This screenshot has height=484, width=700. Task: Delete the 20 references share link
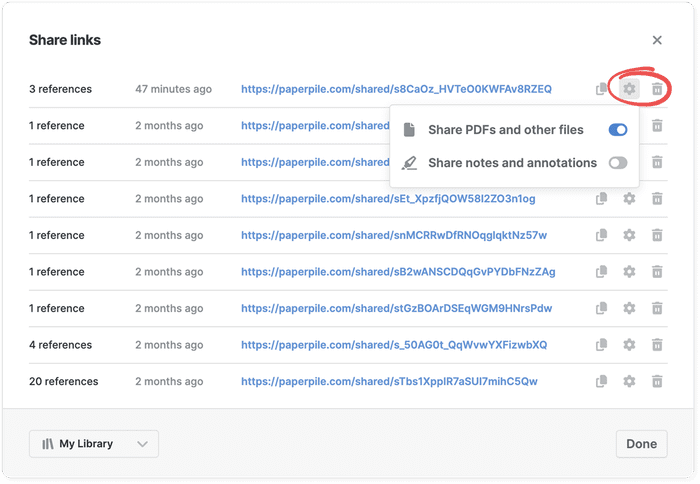click(657, 381)
